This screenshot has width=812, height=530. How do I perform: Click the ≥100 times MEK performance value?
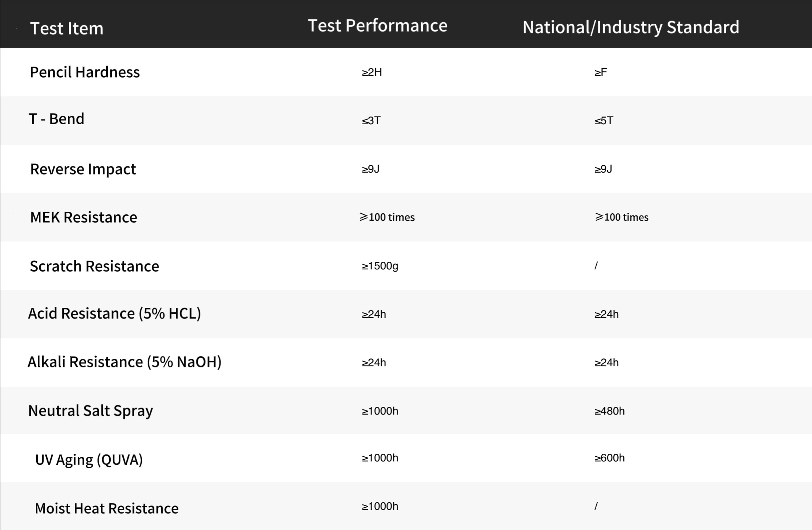(x=387, y=217)
